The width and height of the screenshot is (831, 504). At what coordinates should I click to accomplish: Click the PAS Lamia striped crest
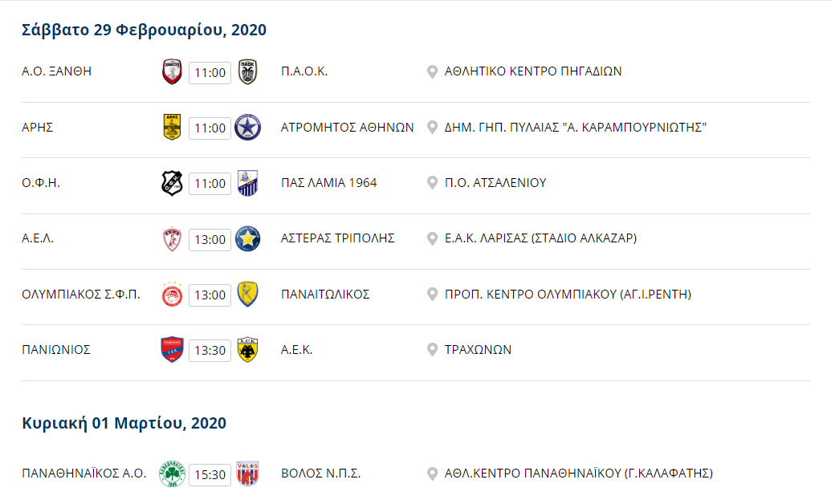[x=247, y=183]
